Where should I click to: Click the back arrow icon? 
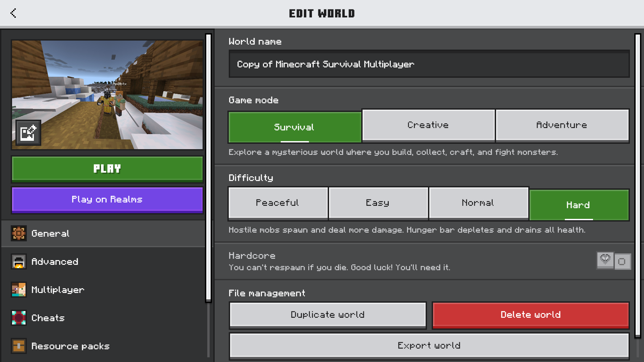[x=13, y=13]
